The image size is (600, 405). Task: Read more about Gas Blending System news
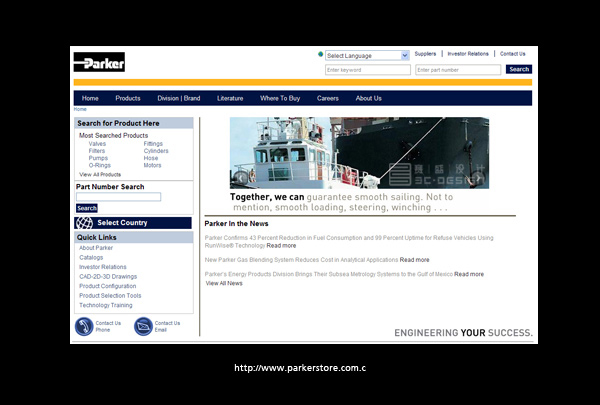(414, 260)
